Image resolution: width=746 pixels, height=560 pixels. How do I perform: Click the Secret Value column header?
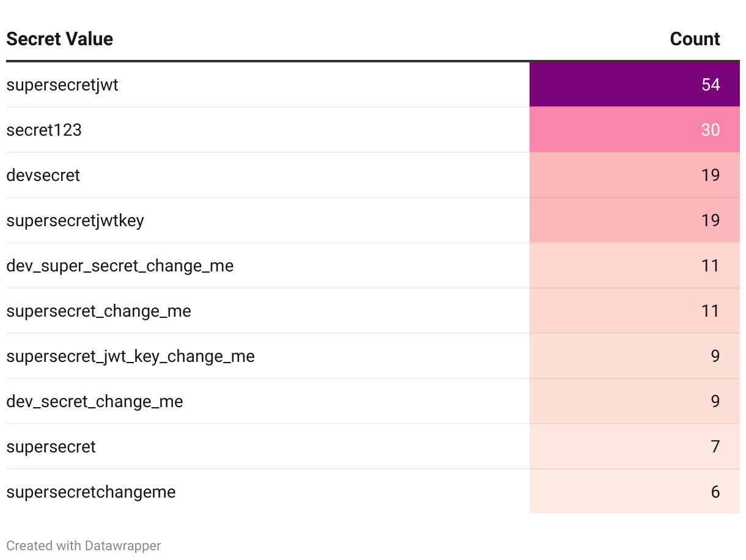(x=60, y=39)
